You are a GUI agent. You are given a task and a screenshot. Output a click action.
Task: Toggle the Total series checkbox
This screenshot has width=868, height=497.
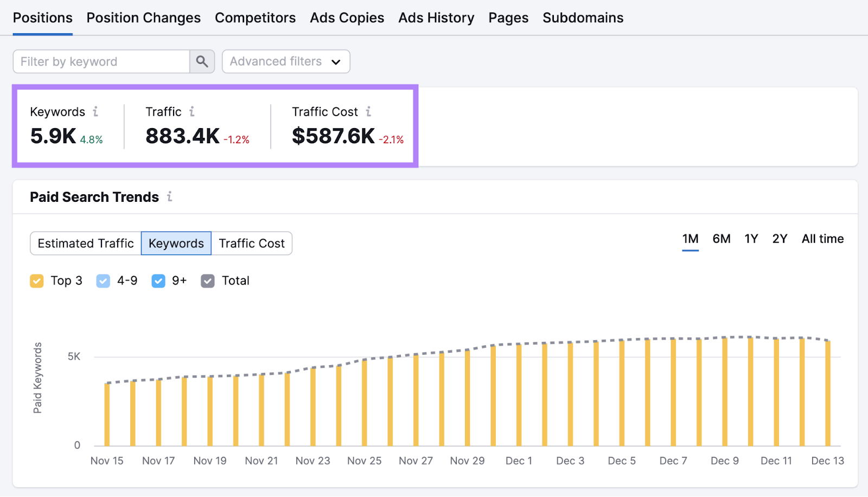(x=207, y=281)
